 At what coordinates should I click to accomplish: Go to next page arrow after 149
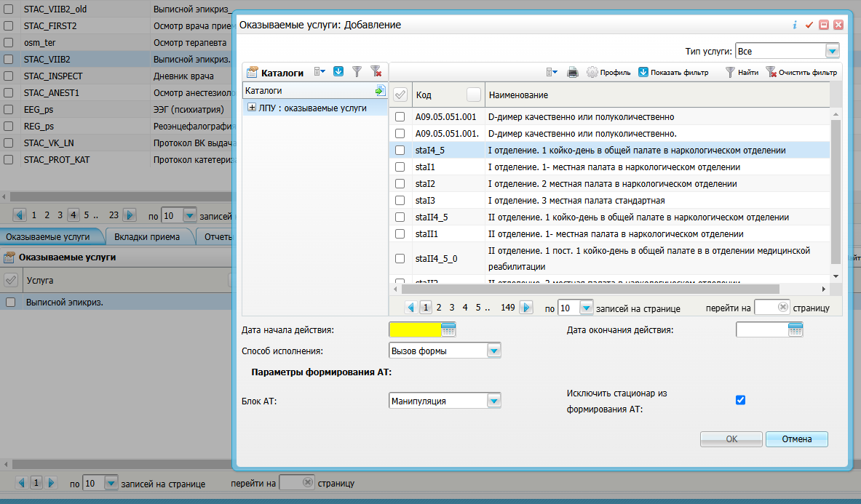526,308
